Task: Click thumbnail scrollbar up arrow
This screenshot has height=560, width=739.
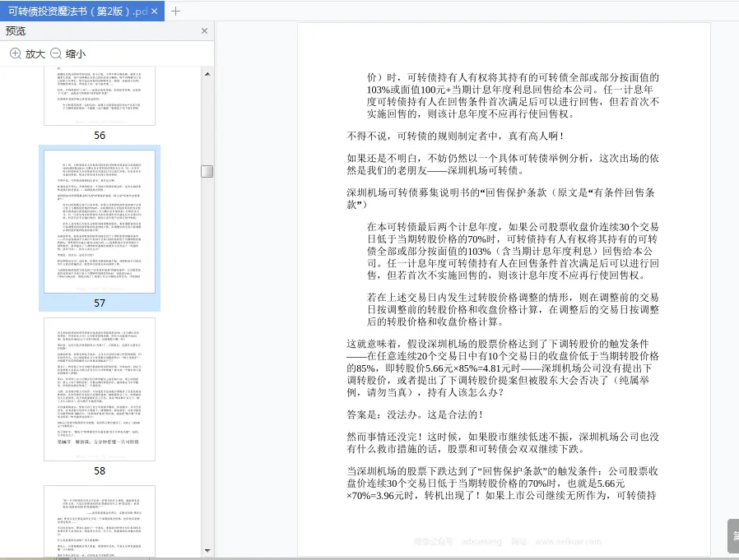Action: (207, 74)
